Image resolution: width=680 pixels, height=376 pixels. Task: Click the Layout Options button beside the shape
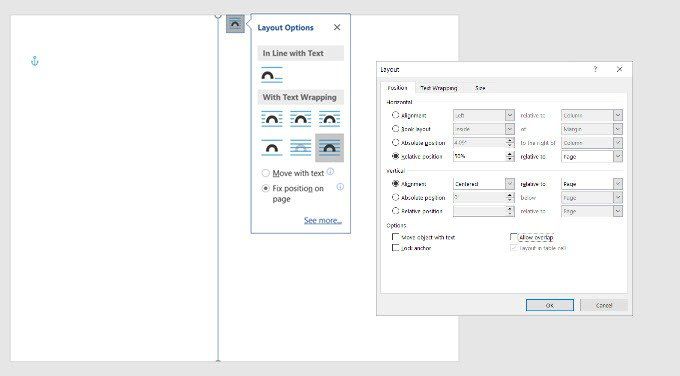coord(235,24)
